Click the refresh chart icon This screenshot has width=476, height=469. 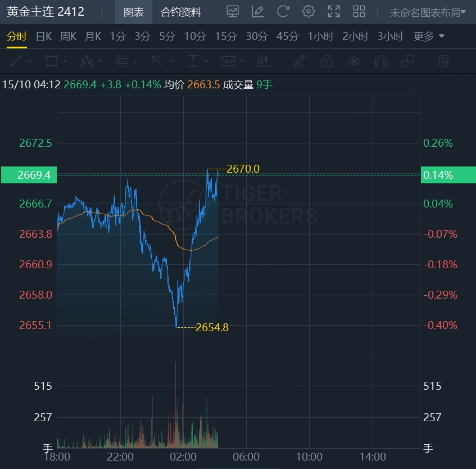[x=283, y=12]
